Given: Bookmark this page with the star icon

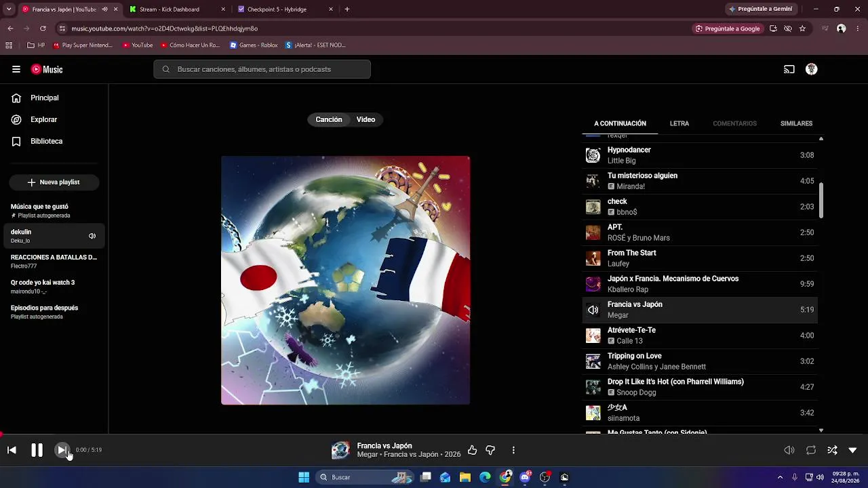Looking at the screenshot, I should [802, 28].
